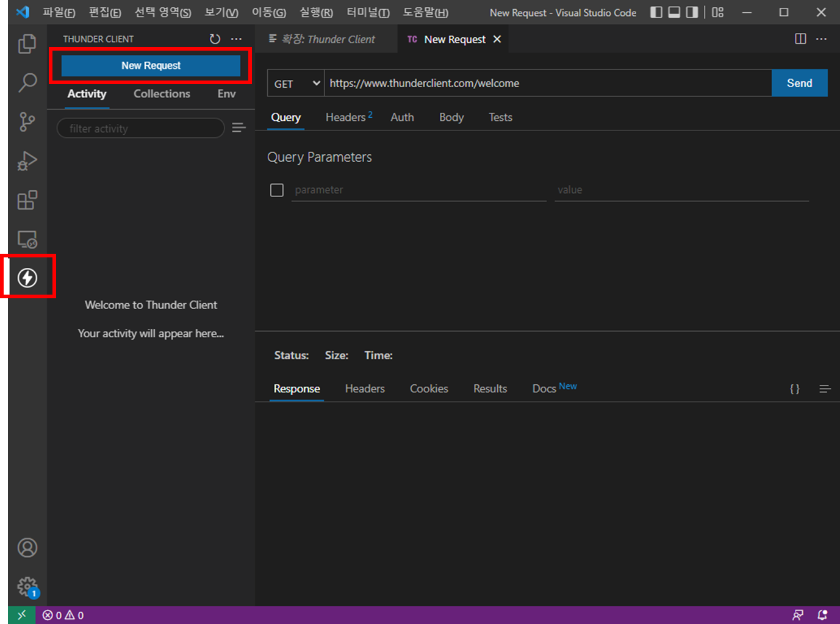This screenshot has height=624, width=840.
Task: Open the 도움말(H) menu
Action: point(426,12)
